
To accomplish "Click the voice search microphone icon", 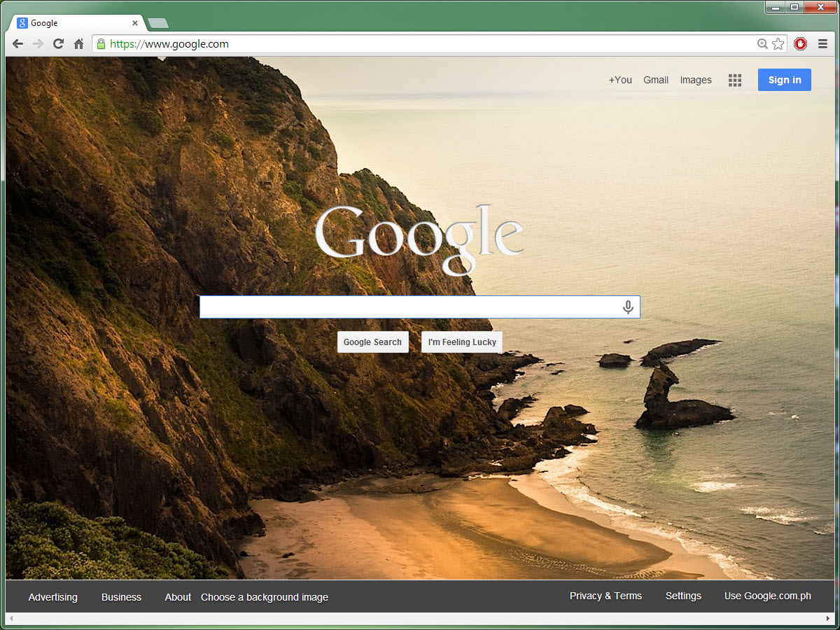I will (627, 307).
